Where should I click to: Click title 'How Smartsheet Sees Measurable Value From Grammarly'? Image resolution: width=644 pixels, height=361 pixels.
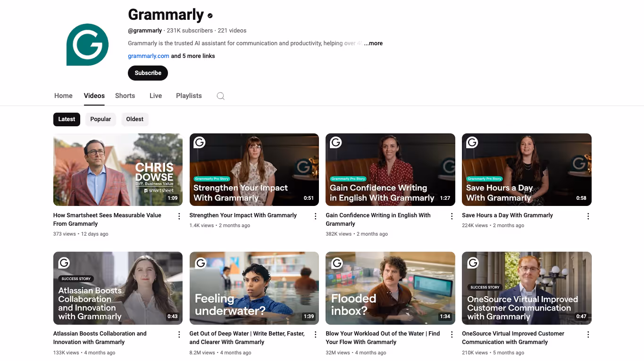107,220
